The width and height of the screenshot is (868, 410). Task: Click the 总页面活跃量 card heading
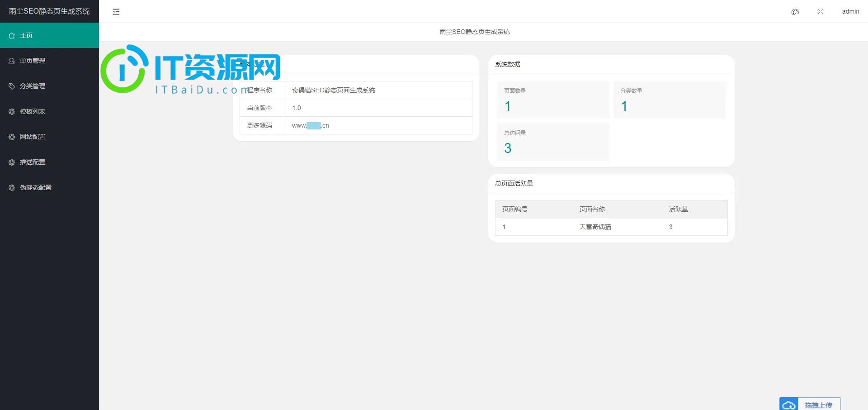[x=514, y=183]
